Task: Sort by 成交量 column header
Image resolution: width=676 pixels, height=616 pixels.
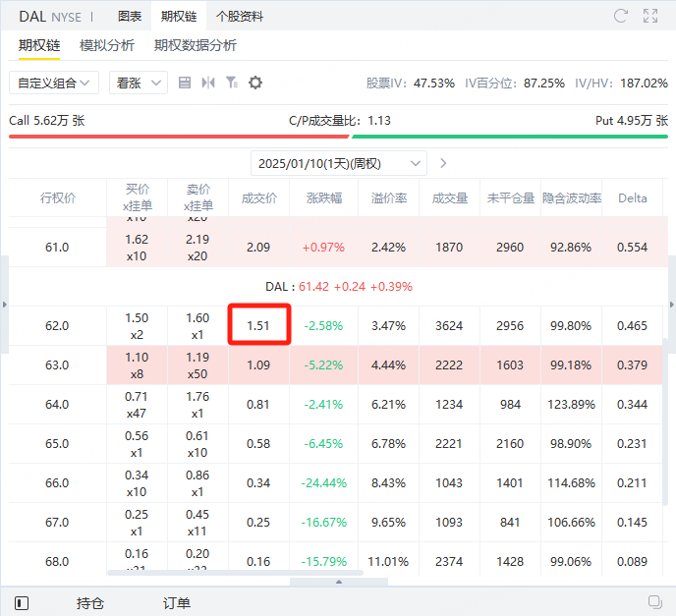Action: pyautogui.click(x=450, y=197)
